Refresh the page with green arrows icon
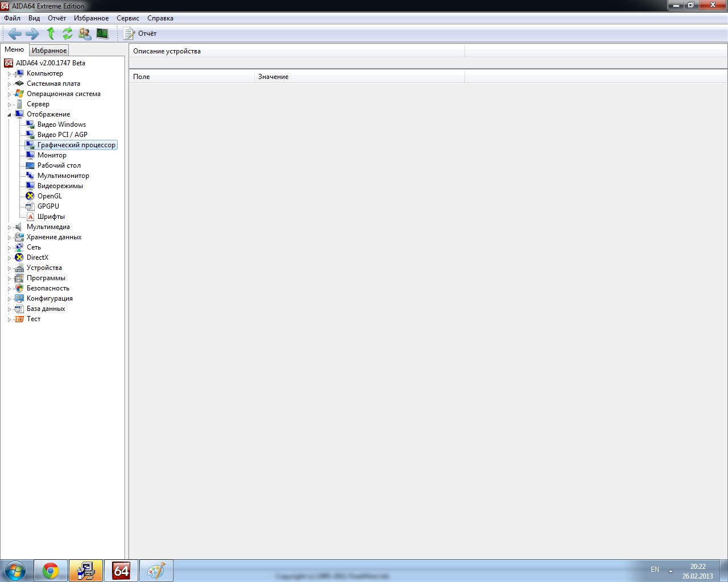The height and width of the screenshot is (582, 728). tap(68, 34)
